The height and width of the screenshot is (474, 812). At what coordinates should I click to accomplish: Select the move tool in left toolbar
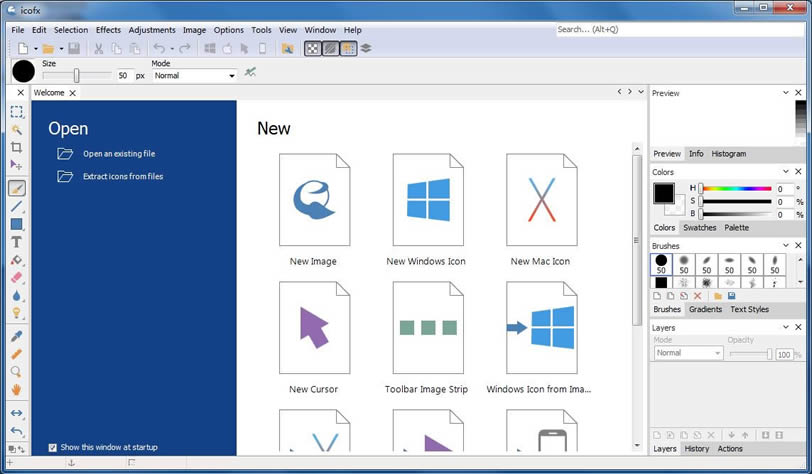coord(17,165)
